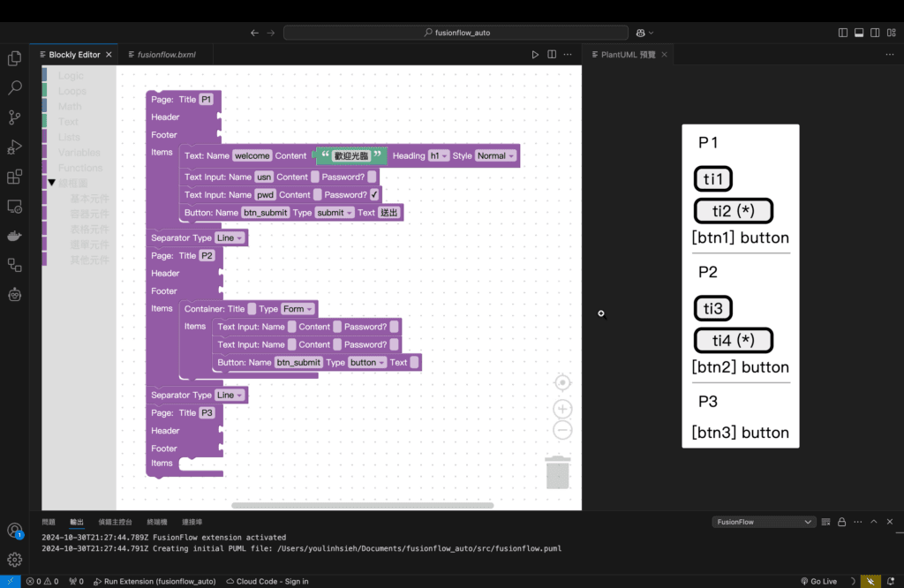Center the Blockly workspace with target icon

(x=562, y=382)
